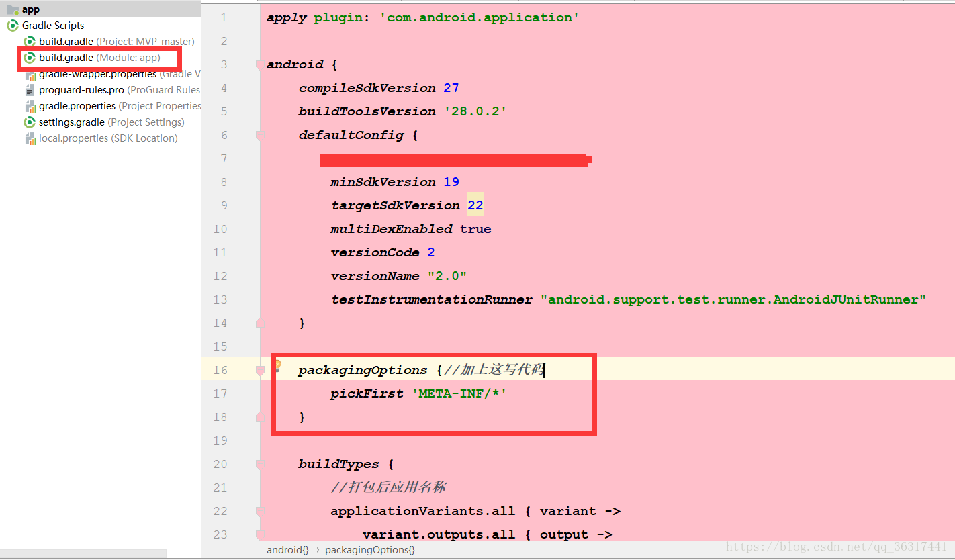The width and height of the screenshot is (955, 560).
Task: Click the Gradle icon next to build.gradle (Module: app)
Action: click(x=29, y=58)
